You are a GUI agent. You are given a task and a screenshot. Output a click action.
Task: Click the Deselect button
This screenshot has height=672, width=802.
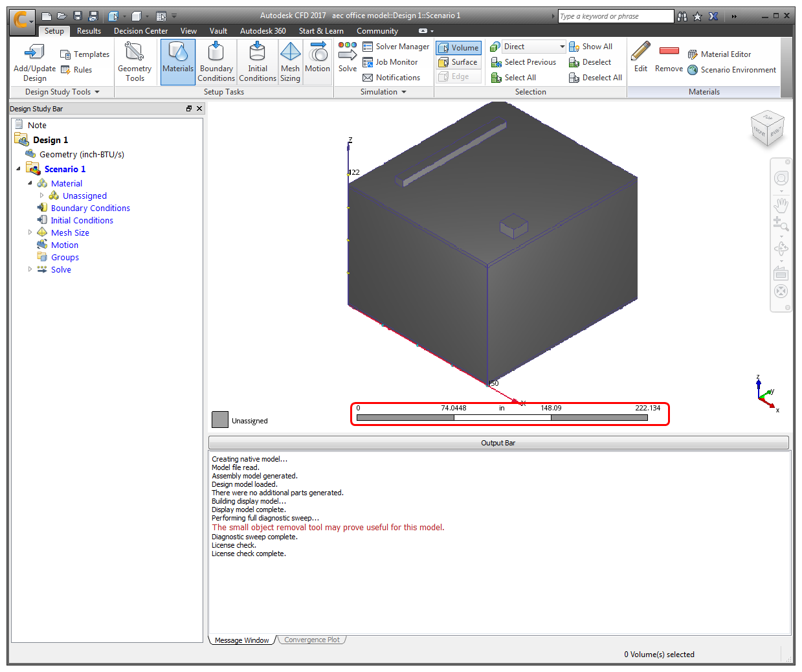[590, 62]
